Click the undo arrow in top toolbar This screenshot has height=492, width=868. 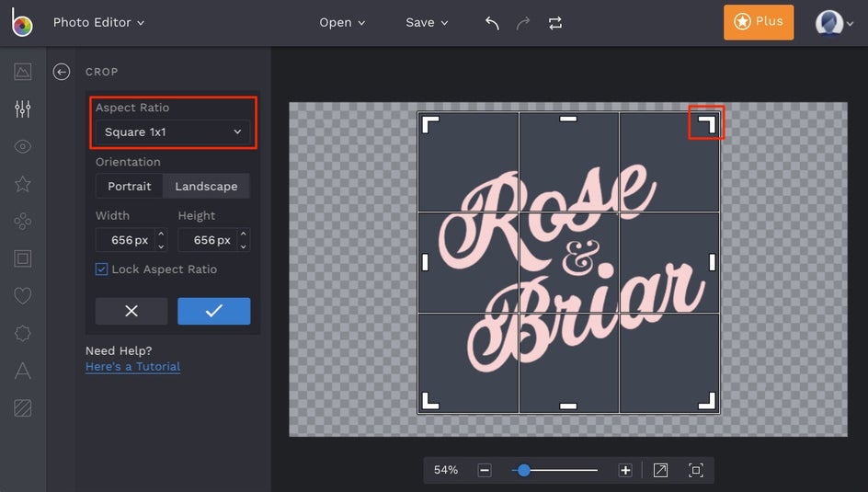tap(492, 23)
